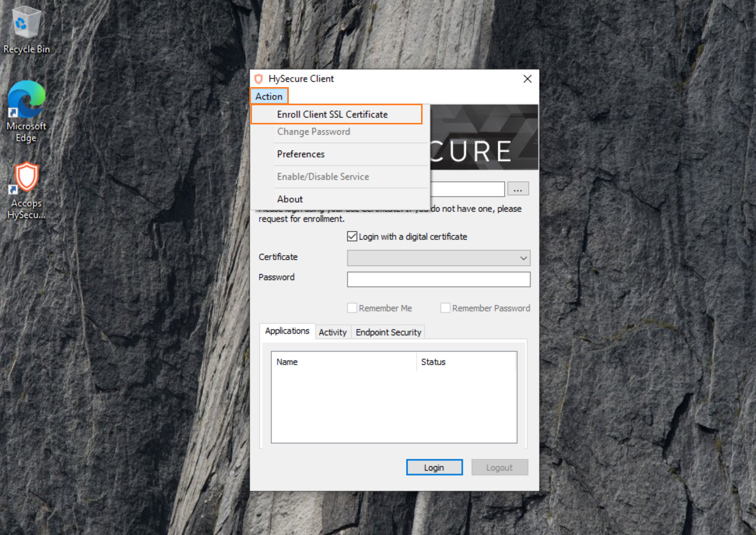Sort the list by the Name column

[x=344, y=362]
